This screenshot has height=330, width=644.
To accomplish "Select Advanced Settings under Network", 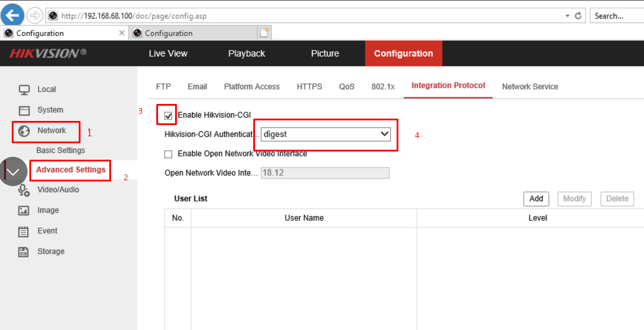I will click(x=71, y=170).
